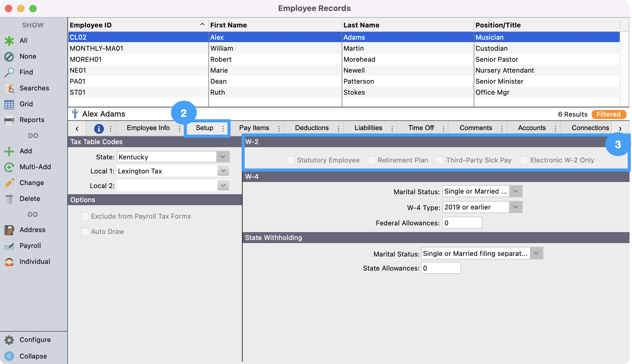This screenshot has width=632, height=364.
Task: Open the Time Off tab
Action: (421, 128)
